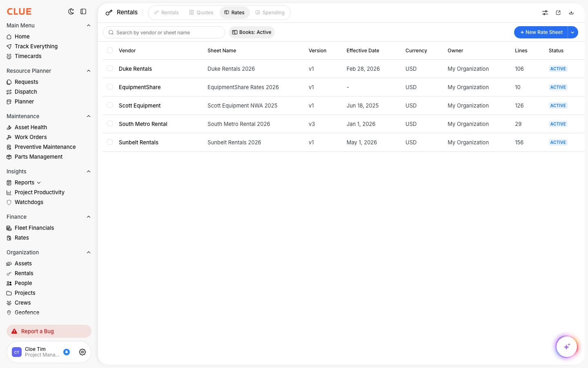Collapse the Finance section
This screenshot has height=368, width=588.
[89, 217]
